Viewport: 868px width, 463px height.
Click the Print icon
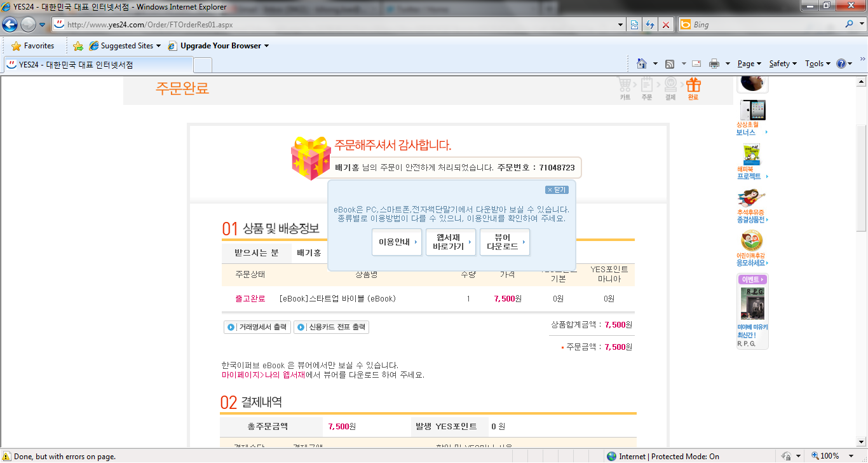714,64
